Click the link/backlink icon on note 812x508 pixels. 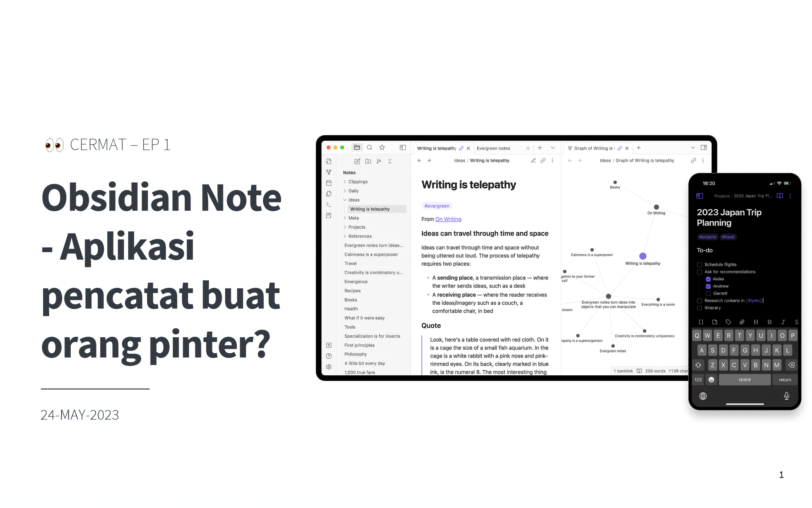(543, 161)
